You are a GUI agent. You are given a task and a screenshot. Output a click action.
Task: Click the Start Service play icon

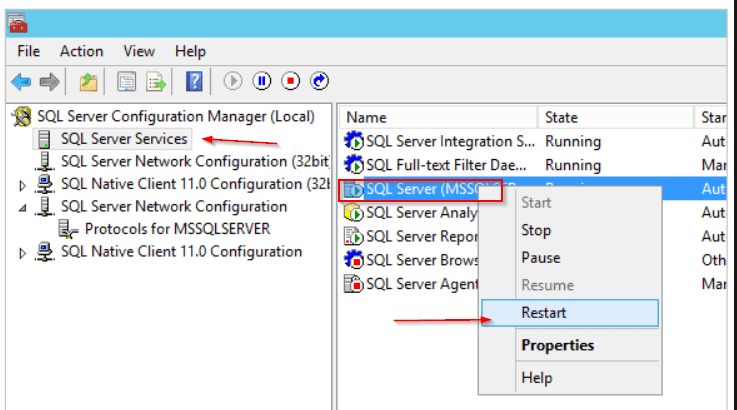[x=233, y=81]
